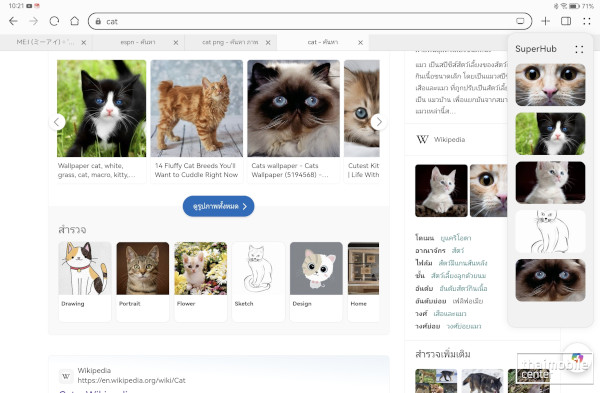Open a new tab with plus icon
The height and width of the screenshot is (393, 600).
546,21
